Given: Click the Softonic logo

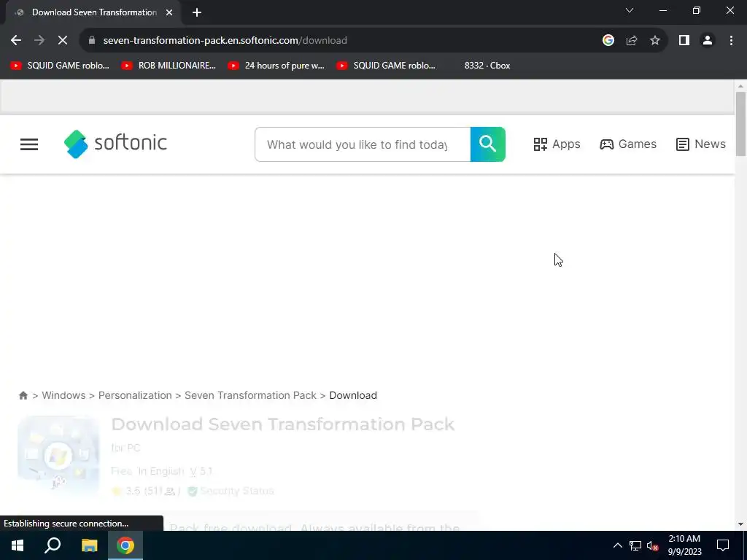Looking at the screenshot, I should pyautogui.click(x=115, y=144).
